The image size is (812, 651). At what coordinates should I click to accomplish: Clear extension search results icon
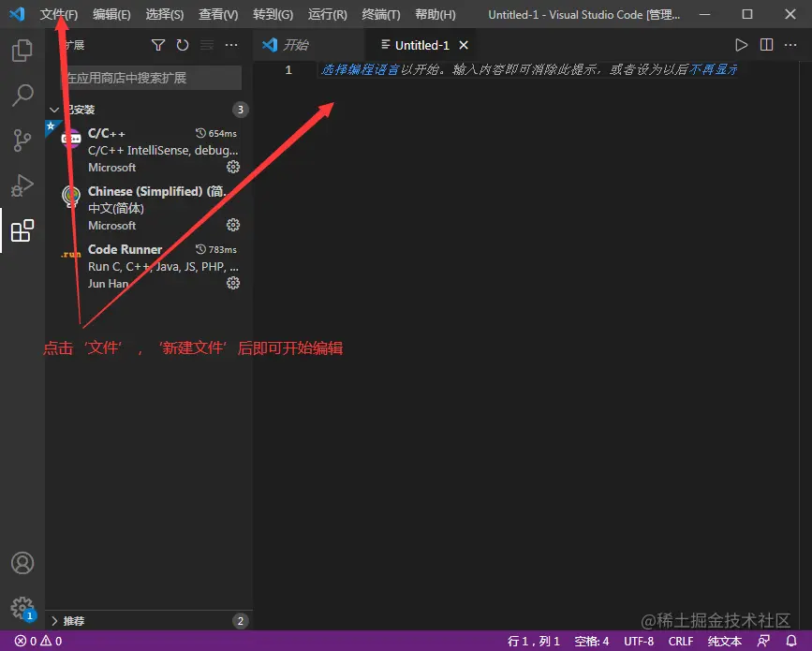pos(207,45)
